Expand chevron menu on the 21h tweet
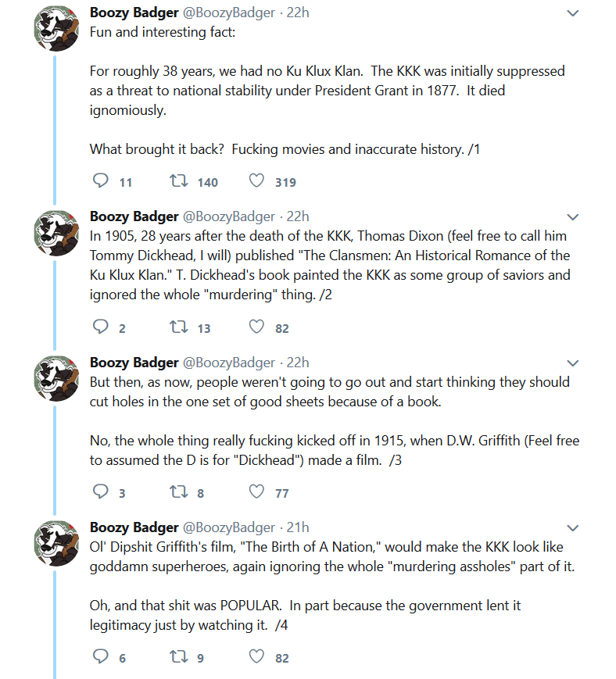Viewport: 616px width, 679px height. 573,528
